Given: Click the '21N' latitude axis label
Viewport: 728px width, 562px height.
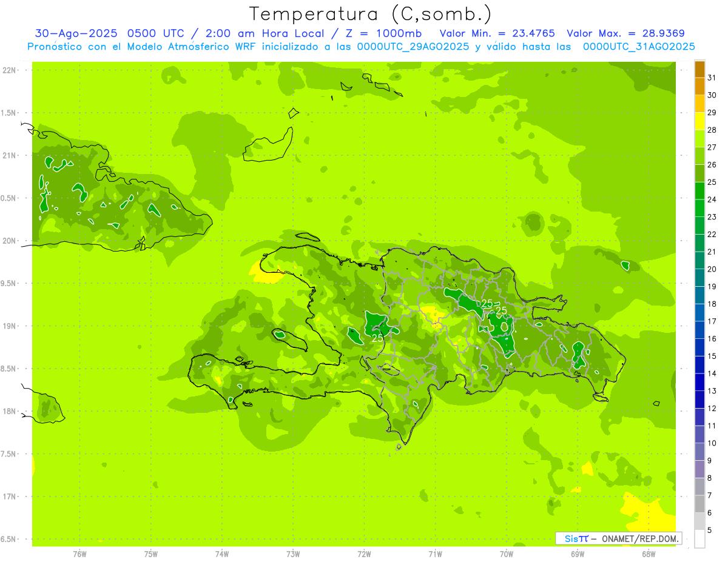Looking at the screenshot, I should [10, 155].
